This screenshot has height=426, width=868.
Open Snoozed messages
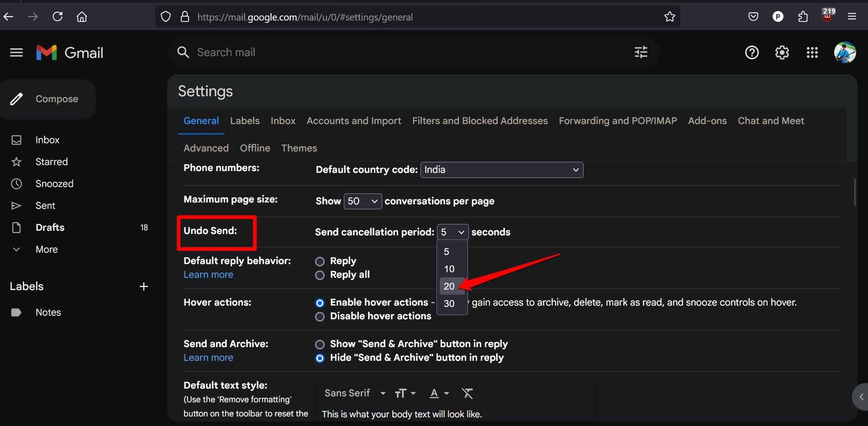point(54,184)
